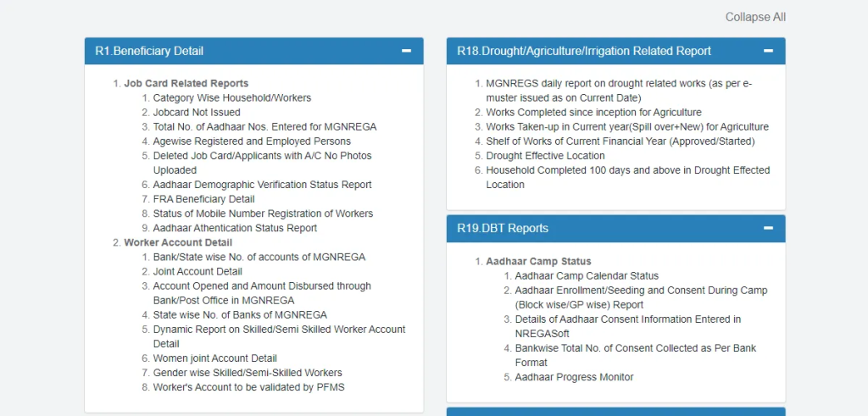868x416 pixels.
Task: Open Aadhaar Enrollment/Seeding and Consent During Camp report
Action: [x=641, y=297]
